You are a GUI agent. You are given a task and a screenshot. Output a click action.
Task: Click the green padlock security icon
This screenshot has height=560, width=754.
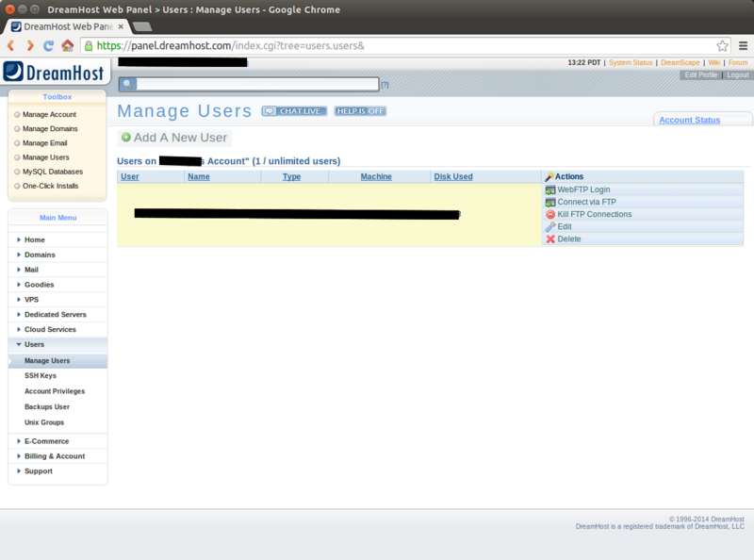tap(89, 45)
